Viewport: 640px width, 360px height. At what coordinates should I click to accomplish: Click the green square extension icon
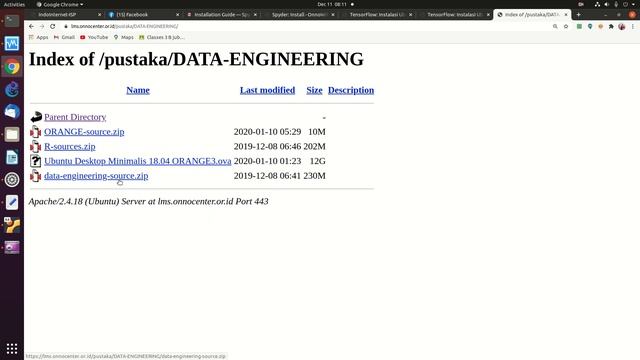(x=579, y=26)
